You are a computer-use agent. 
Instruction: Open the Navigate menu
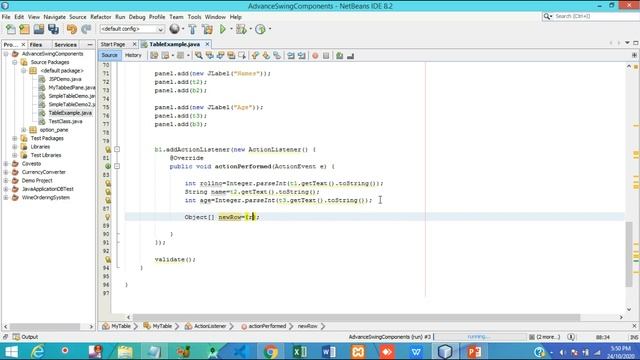pos(55,17)
